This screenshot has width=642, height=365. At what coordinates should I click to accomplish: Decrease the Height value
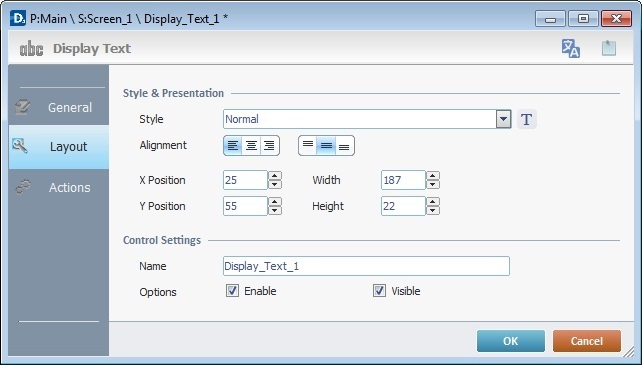point(433,211)
